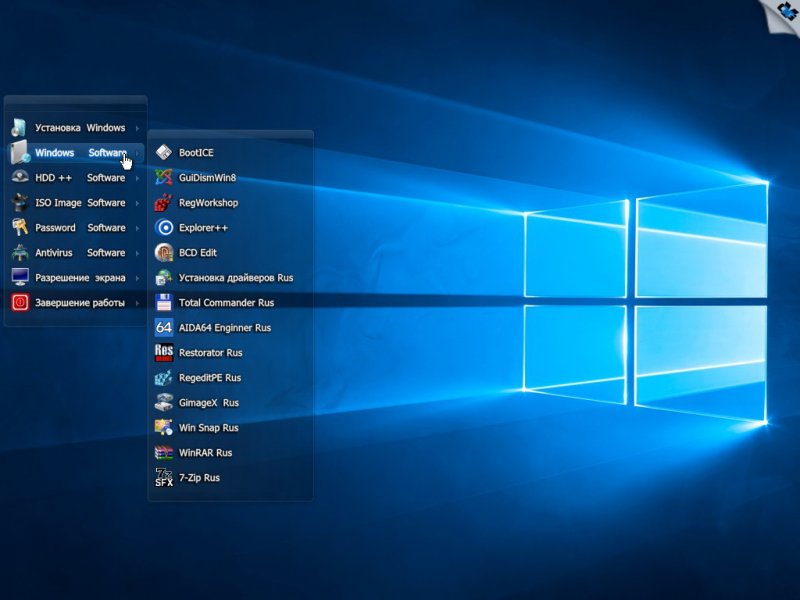Click the Restorator Res icon

(164, 352)
